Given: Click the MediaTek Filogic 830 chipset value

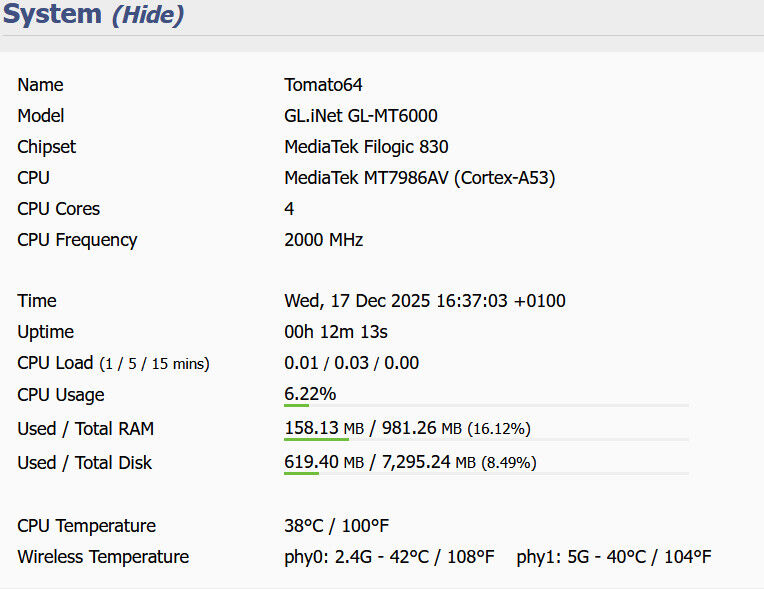Looking at the screenshot, I should click(366, 147).
